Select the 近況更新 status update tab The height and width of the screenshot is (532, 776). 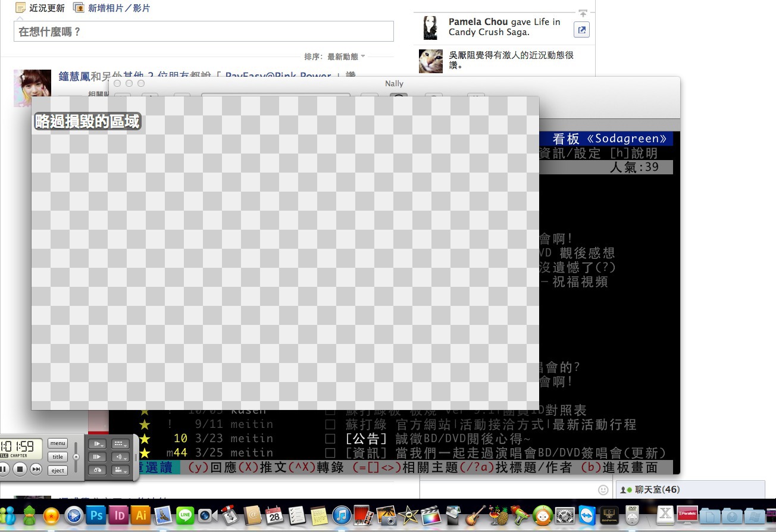(40, 8)
